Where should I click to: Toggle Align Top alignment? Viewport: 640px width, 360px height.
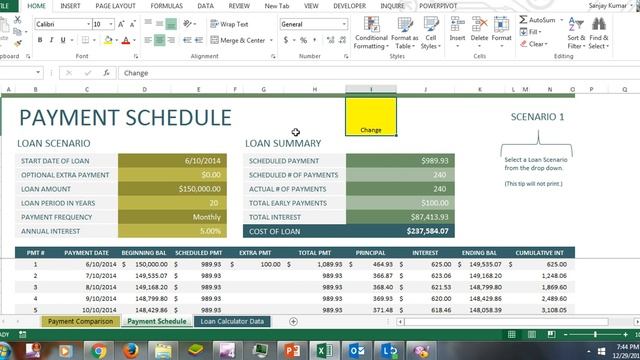point(148,24)
